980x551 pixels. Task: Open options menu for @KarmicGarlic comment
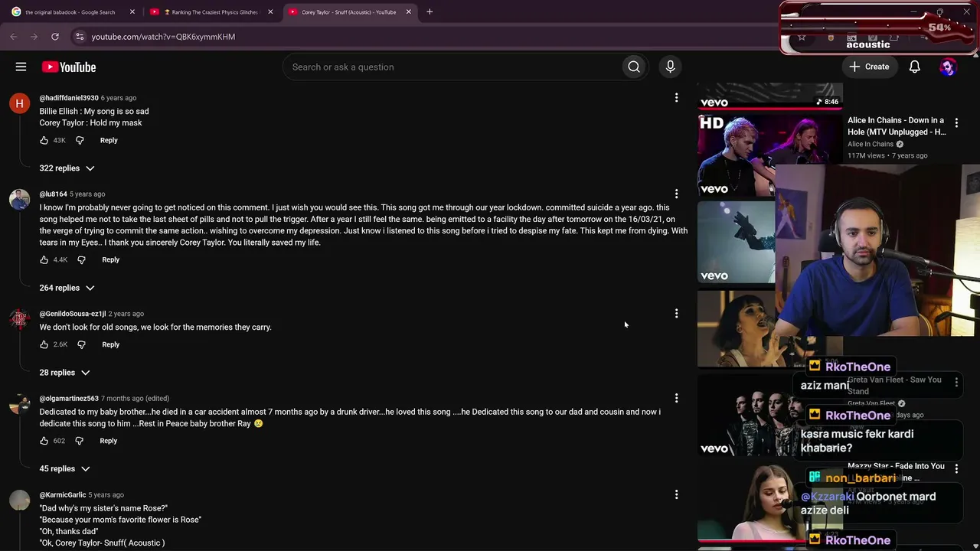click(676, 495)
